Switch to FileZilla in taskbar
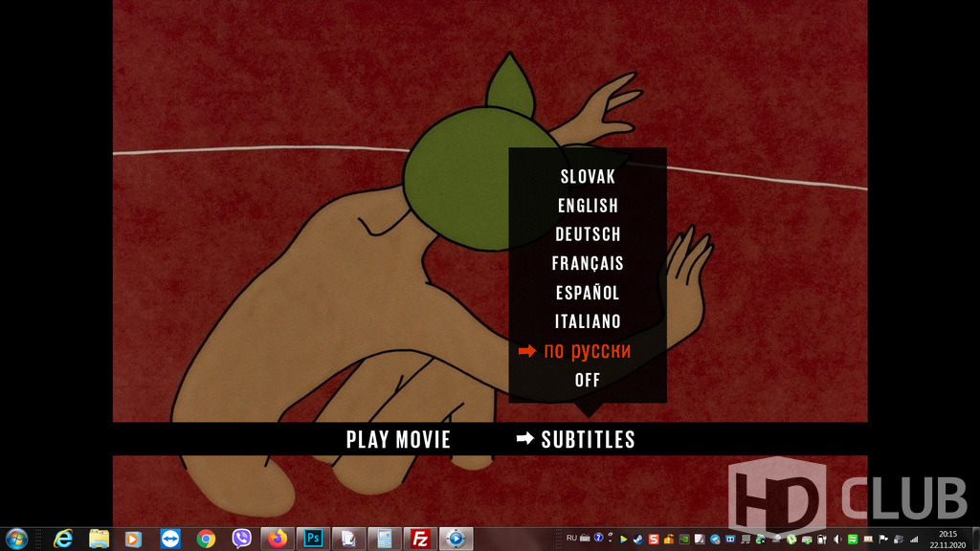Viewport: 980px width, 551px height. (419, 539)
